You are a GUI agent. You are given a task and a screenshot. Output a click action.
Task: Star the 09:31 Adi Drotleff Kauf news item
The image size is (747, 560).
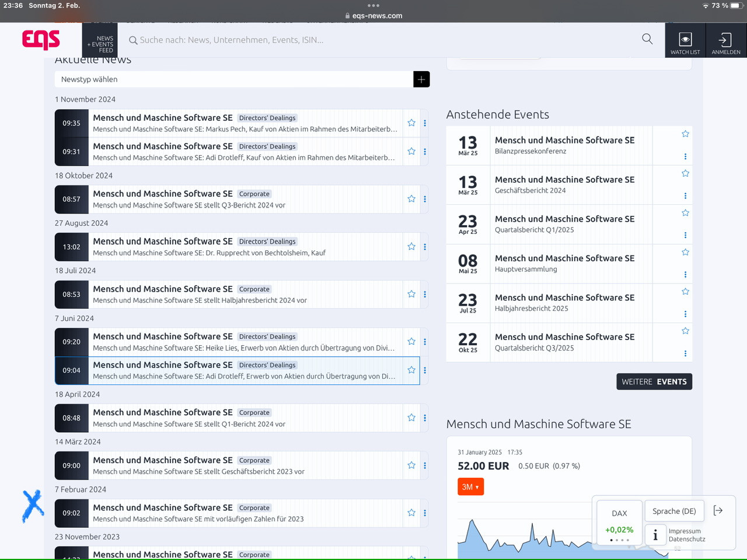(x=411, y=151)
